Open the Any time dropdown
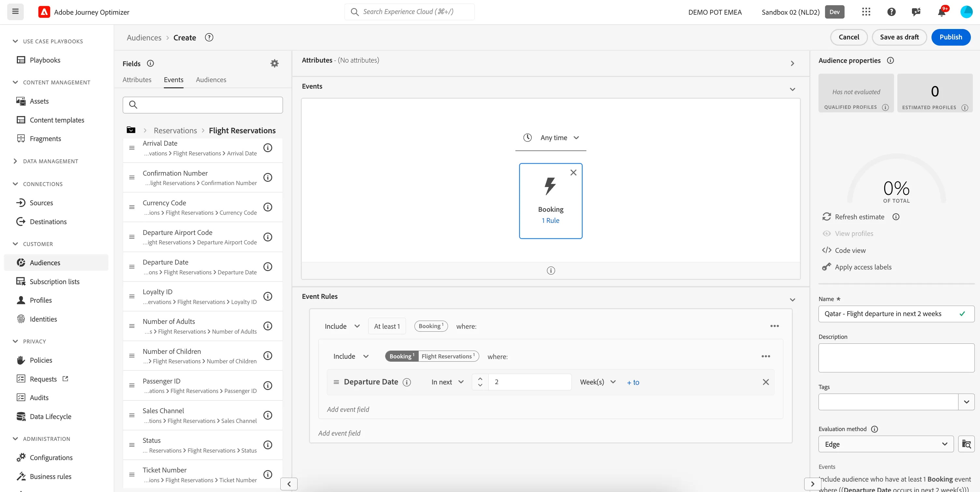The image size is (980, 492). pyautogui.click(x=551, y=137)
